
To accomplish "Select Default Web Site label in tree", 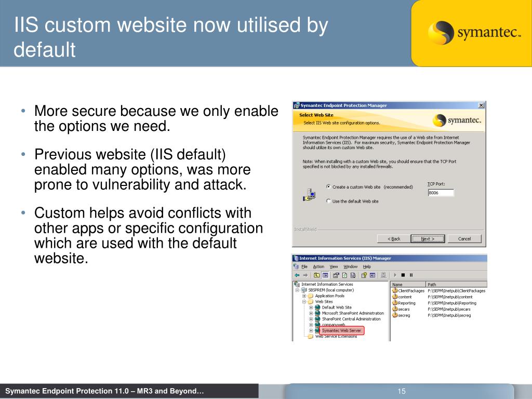I will [337, 308].
